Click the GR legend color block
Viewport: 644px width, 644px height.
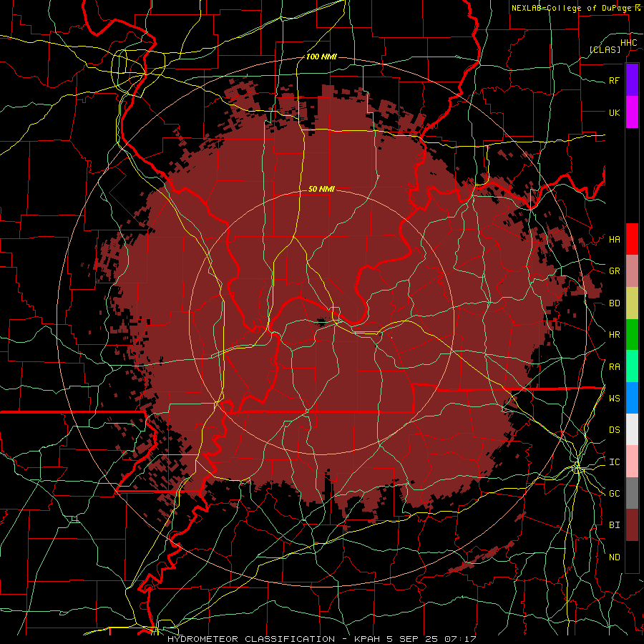point(632,270)
